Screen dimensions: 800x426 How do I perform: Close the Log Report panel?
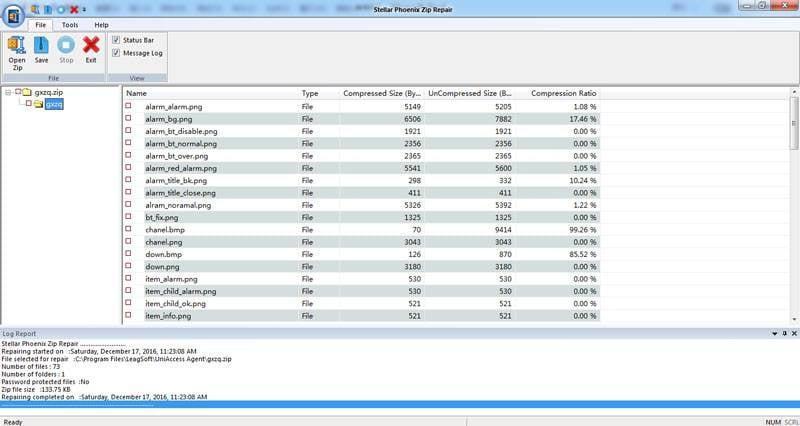(794, 332)
